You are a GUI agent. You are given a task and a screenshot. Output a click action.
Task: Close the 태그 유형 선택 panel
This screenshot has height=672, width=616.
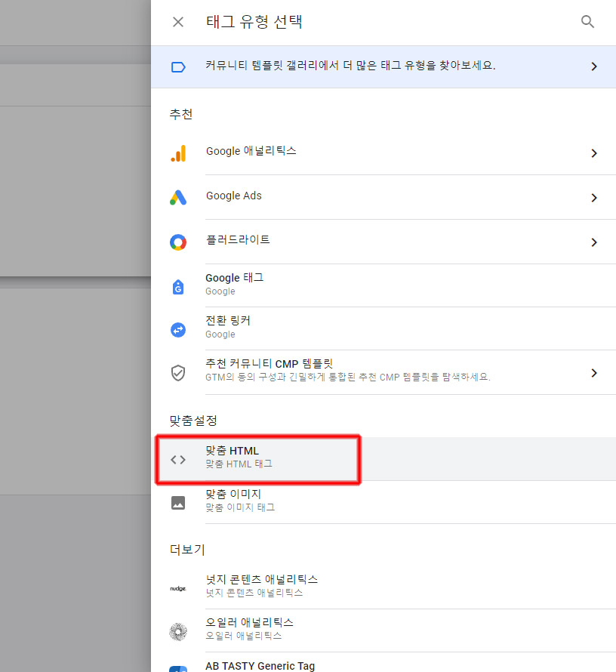(x=178, y=22)
